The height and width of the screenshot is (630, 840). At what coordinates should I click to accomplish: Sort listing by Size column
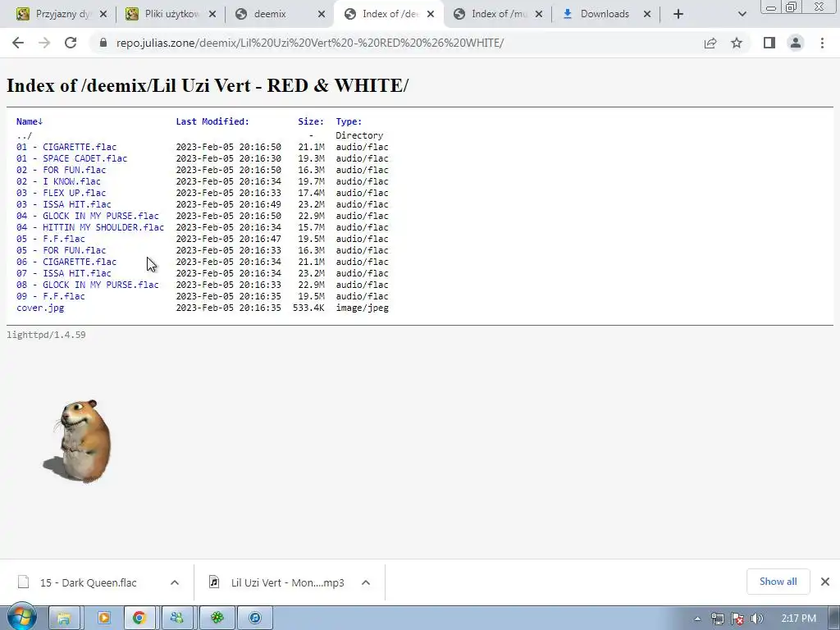[311, 121]
